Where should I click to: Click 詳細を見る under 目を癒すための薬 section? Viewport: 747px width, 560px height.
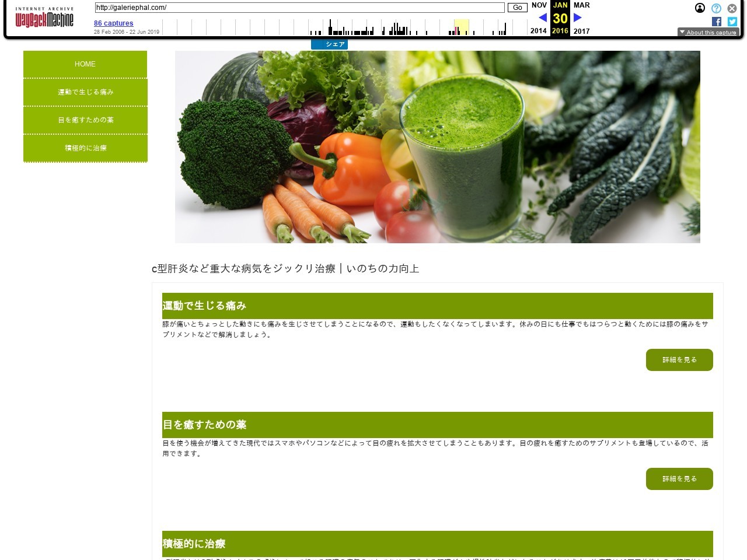(679, 479)
